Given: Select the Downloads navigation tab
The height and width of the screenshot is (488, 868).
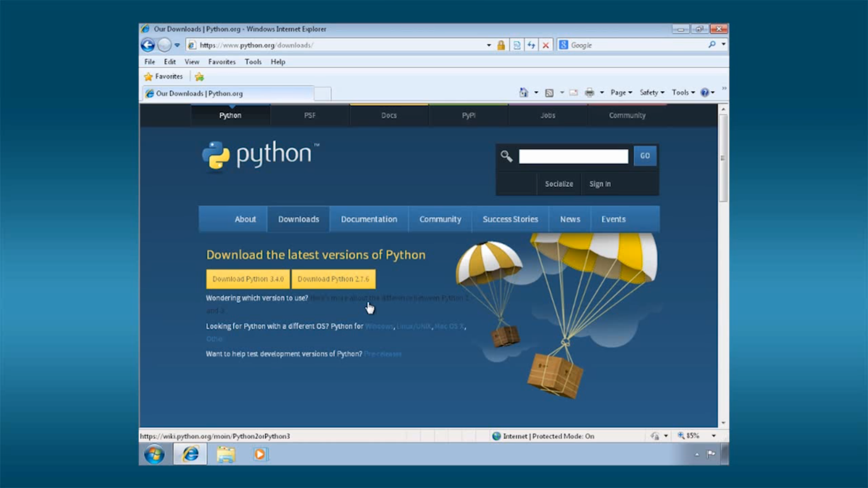Looking at the screenshot, I should pos(298,219).
